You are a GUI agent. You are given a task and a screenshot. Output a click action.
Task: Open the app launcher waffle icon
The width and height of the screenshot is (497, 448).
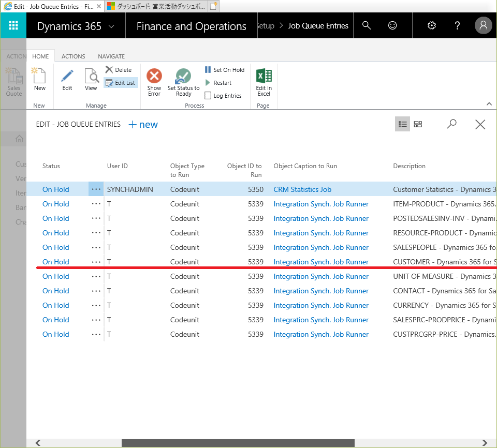[x=13, y=25]
